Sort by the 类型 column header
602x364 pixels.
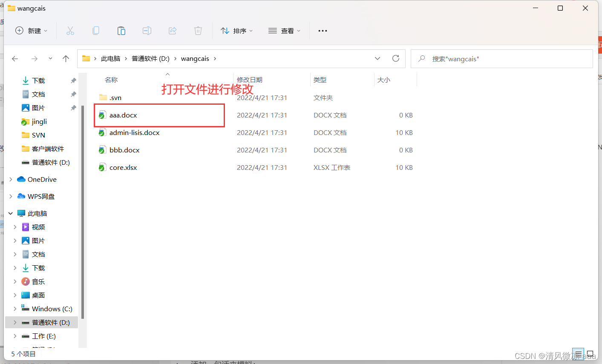point(320,80)
